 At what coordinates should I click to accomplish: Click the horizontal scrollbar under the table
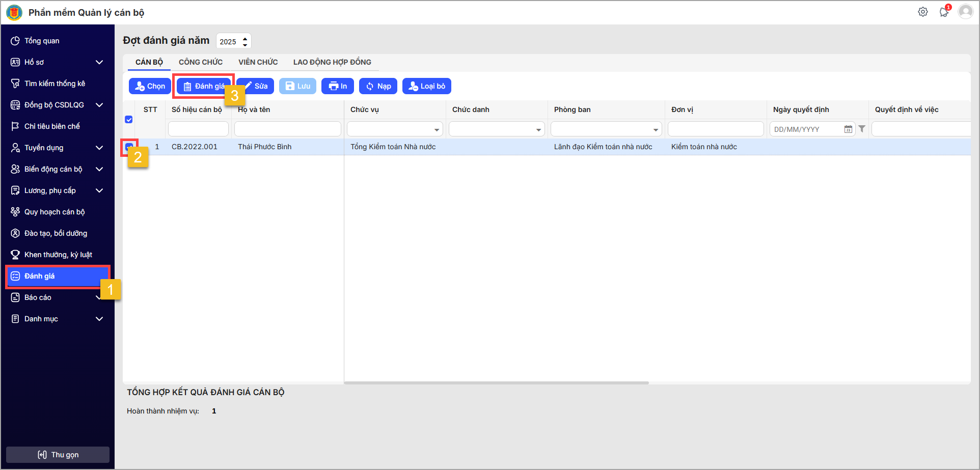point(496,383)
